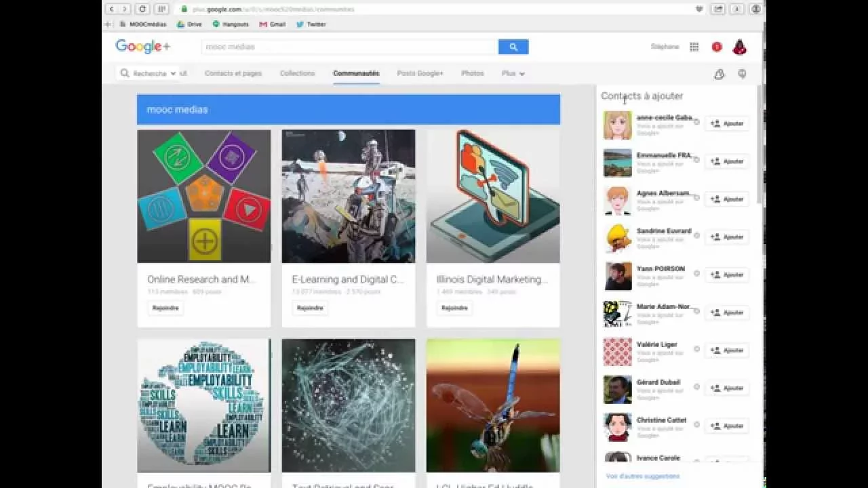Image resolution: width=868 pixels, height=488 pixels.
Task: Open the Online Research community thumbnail
Action: pos(204,196)
